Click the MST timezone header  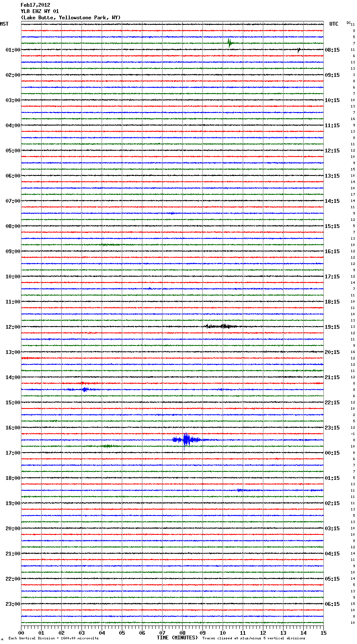tap(4, 24)
